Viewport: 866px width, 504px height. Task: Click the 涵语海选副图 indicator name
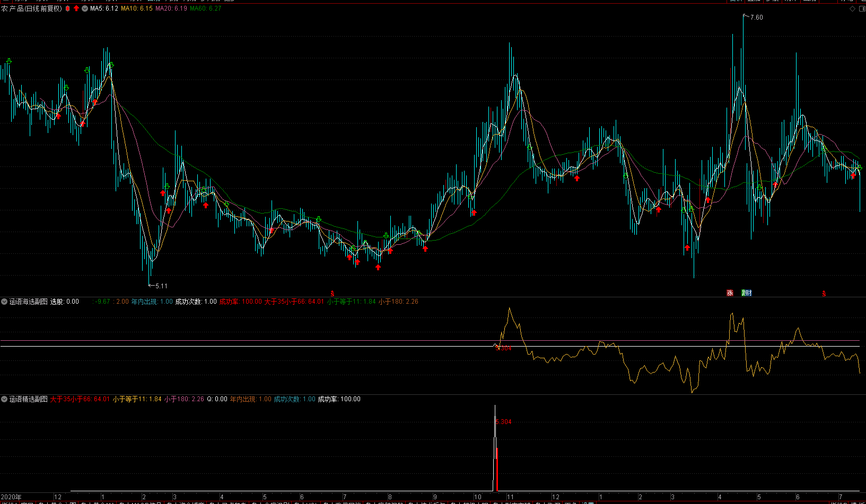(x=29, y=302)
